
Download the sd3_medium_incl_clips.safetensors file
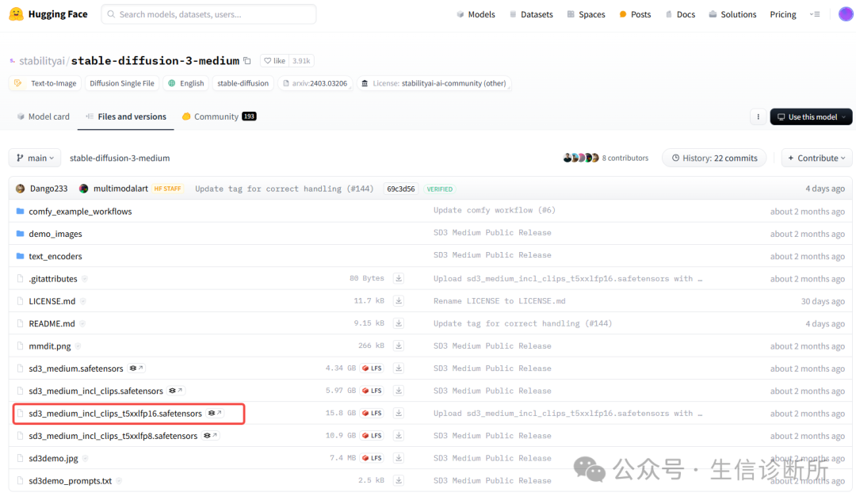399,391
